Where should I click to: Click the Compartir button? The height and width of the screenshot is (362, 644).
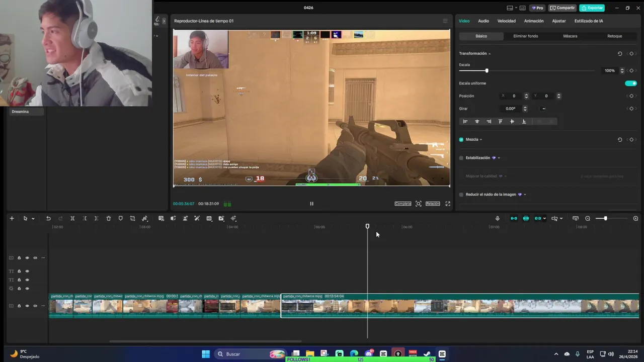coord(562,8)
